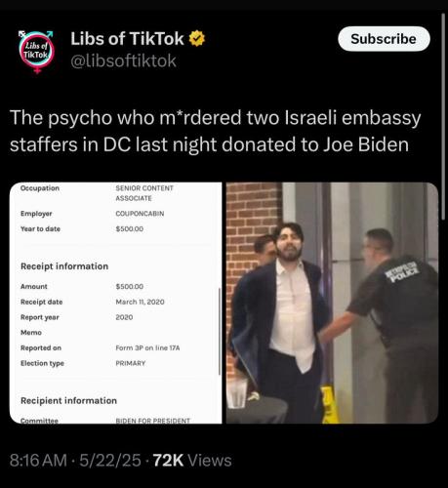Screen dimensions: 448x488
Task: Click the COUPONCABIN employer value
Action: coord(140,214)
